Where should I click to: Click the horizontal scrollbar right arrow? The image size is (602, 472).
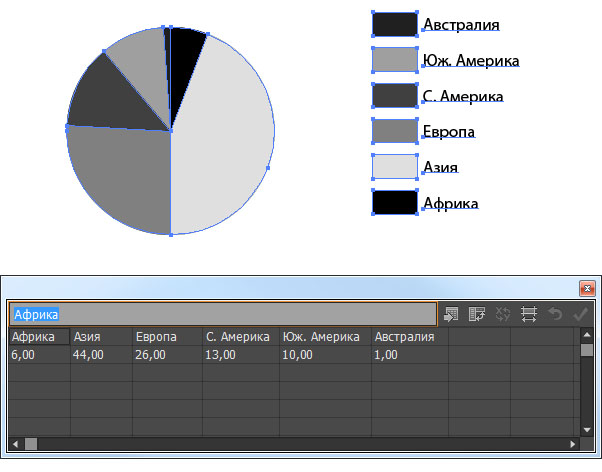point(573,443)
